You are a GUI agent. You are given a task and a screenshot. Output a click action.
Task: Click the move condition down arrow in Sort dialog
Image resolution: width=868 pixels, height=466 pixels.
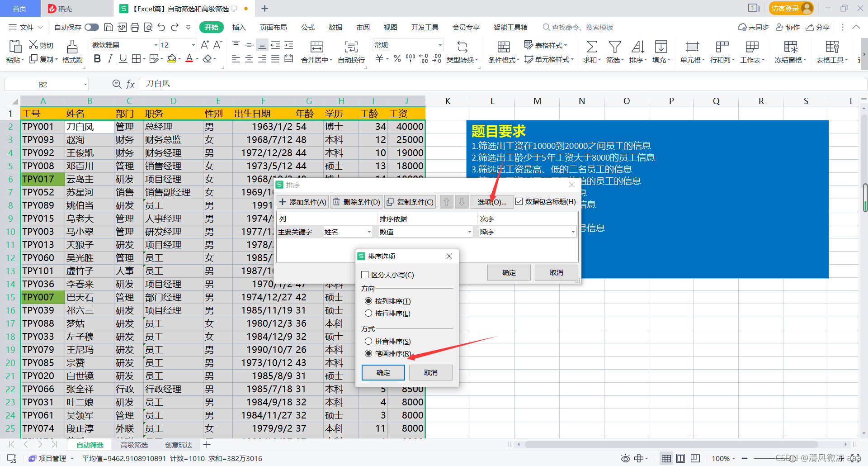[462, 202]
